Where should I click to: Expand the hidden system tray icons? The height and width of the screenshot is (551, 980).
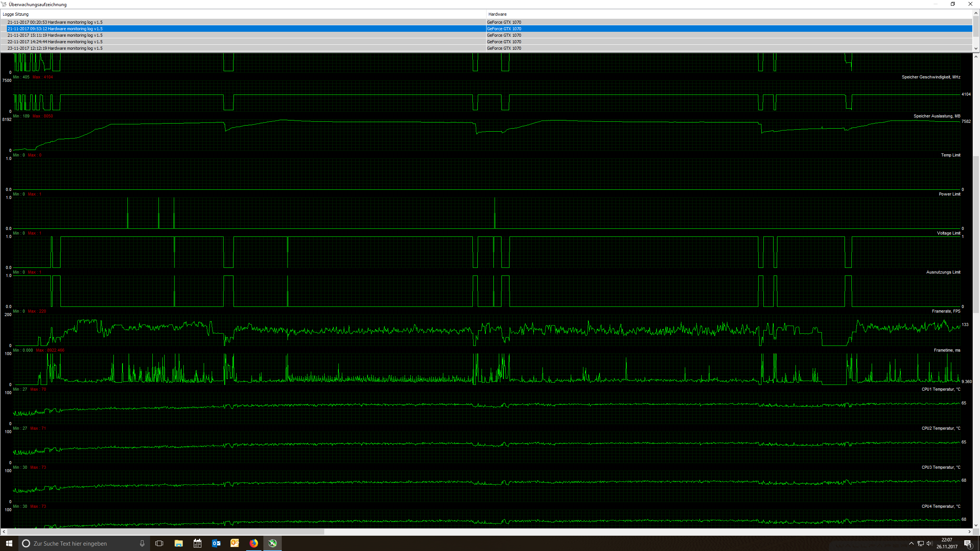(911, 543)
